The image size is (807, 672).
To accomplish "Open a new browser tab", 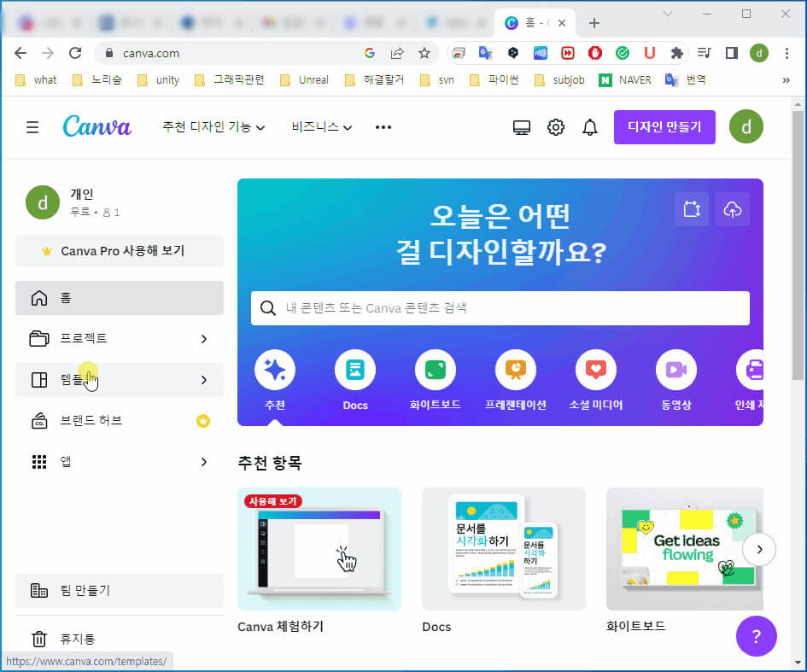I will tap(594, 23).
